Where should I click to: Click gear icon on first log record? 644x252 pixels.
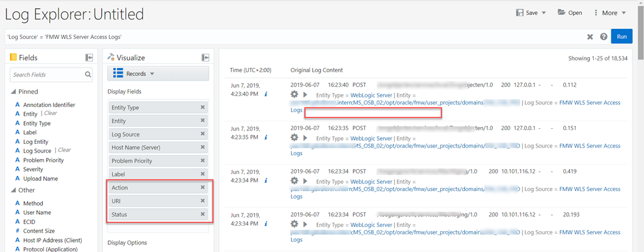pyautogui.click(x=294, y=94)
